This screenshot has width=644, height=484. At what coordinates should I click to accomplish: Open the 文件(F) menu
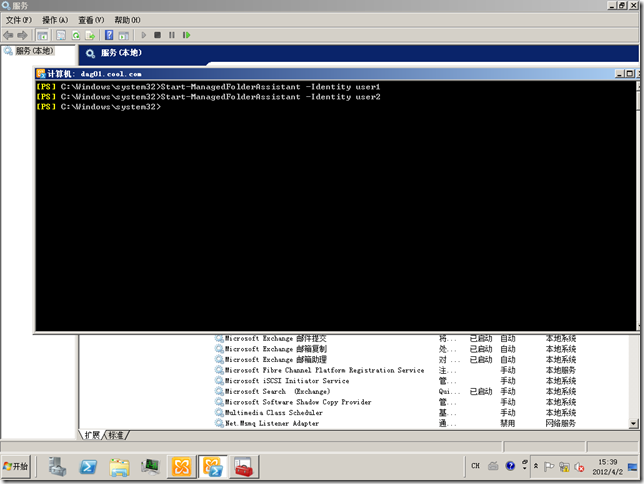19,20
